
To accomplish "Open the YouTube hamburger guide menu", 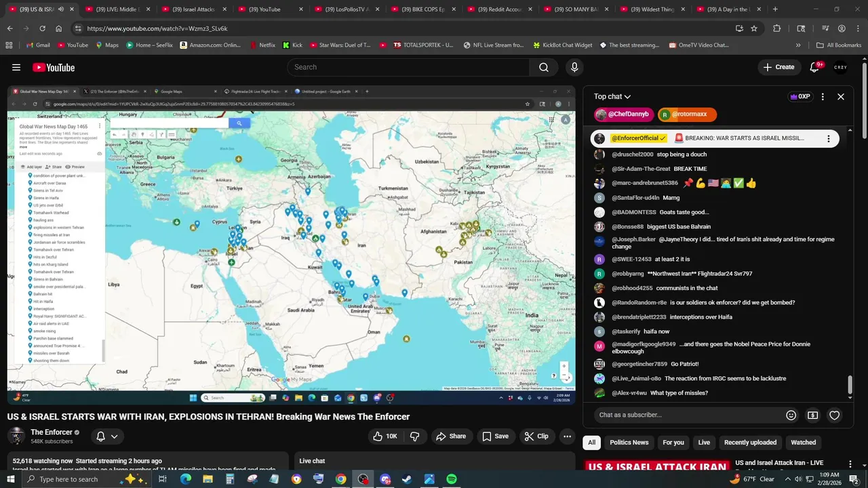I will [x=16, y=67].
